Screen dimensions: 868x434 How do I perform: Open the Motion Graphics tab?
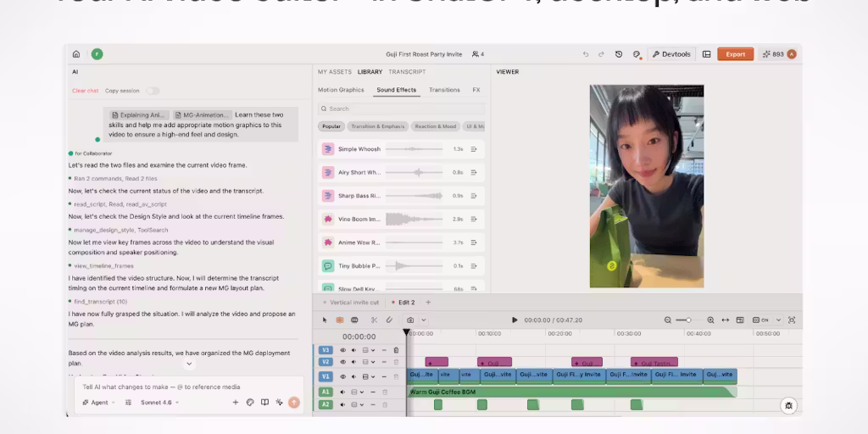tap(341, 90)
